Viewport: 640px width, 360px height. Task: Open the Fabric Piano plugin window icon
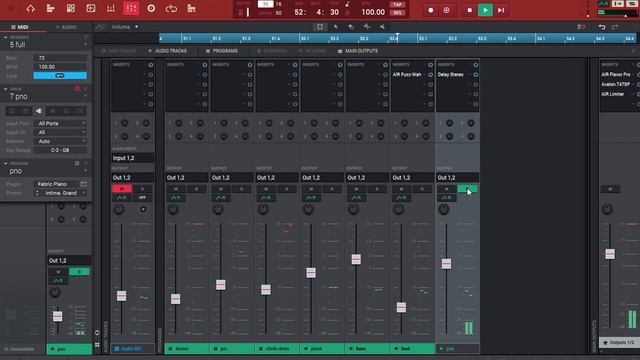pos(84,184)
